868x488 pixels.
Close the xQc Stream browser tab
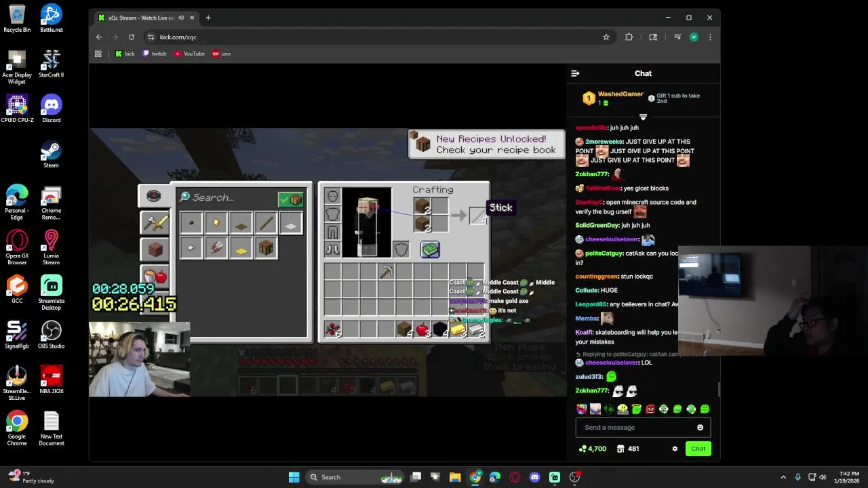(192, 18)
